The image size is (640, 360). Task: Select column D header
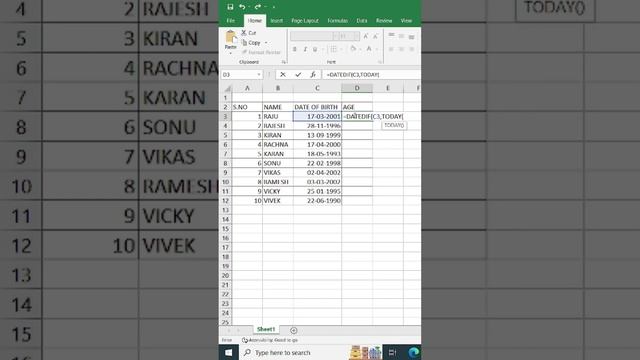(x=357, y=88)
